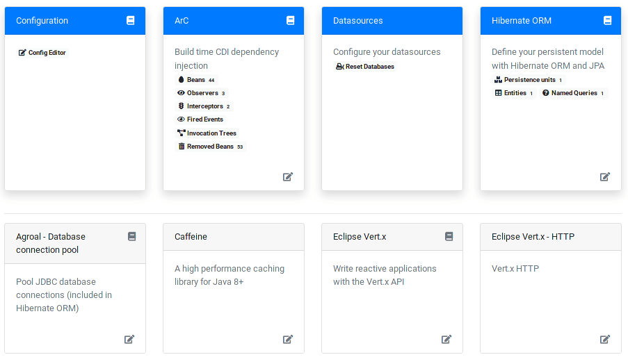Viewport: 628px width, 364px height.
Task: Open the Agroal guide book icon
Action: [131, 236]
